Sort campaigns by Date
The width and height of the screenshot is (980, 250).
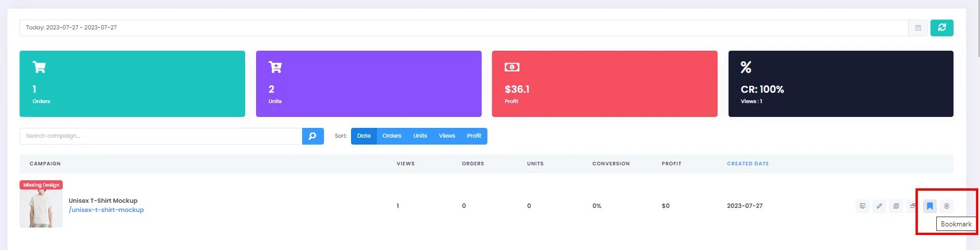tap(364, 136)
